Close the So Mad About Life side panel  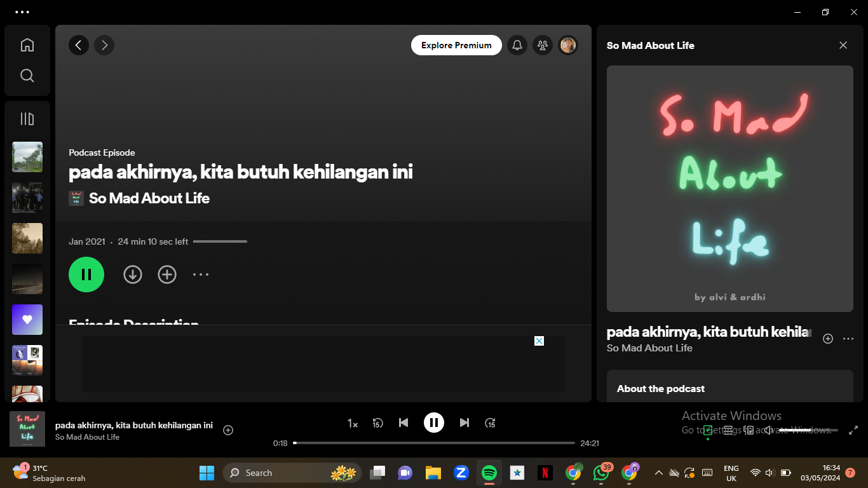click(843, 45)
